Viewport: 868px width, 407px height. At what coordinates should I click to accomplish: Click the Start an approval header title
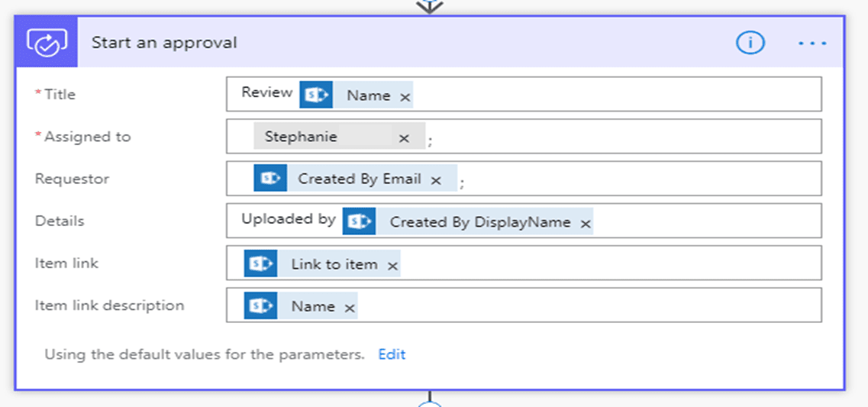point(164,43)
